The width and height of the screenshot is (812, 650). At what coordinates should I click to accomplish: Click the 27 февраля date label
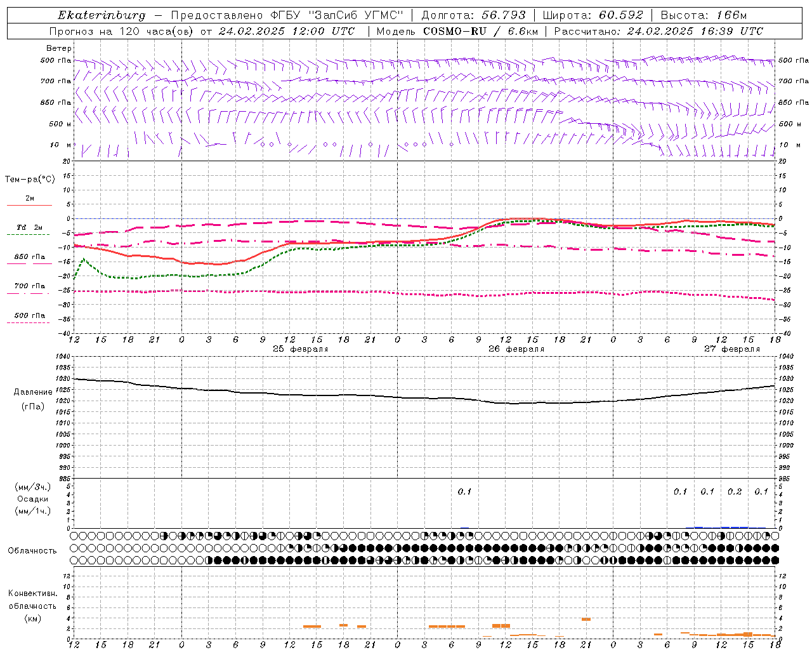coord(732,349)
